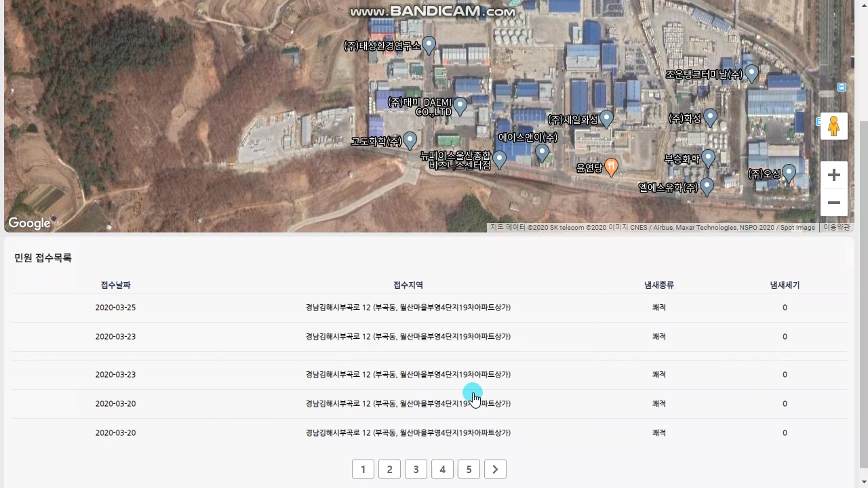Open the 고도화학(주) map pin
The width and height of the screenshot is (868, 488).
pyautogui.click(x=410, y=141)
